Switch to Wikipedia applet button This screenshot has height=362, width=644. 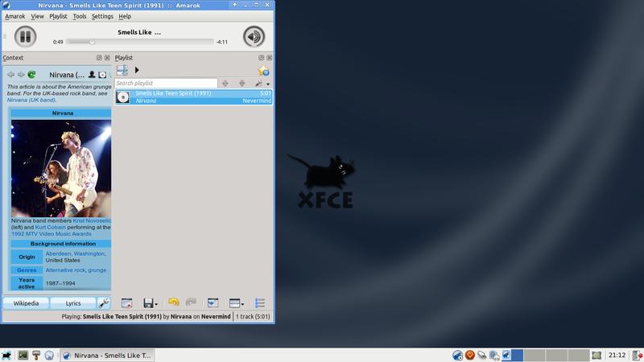(x=26, y=303)
